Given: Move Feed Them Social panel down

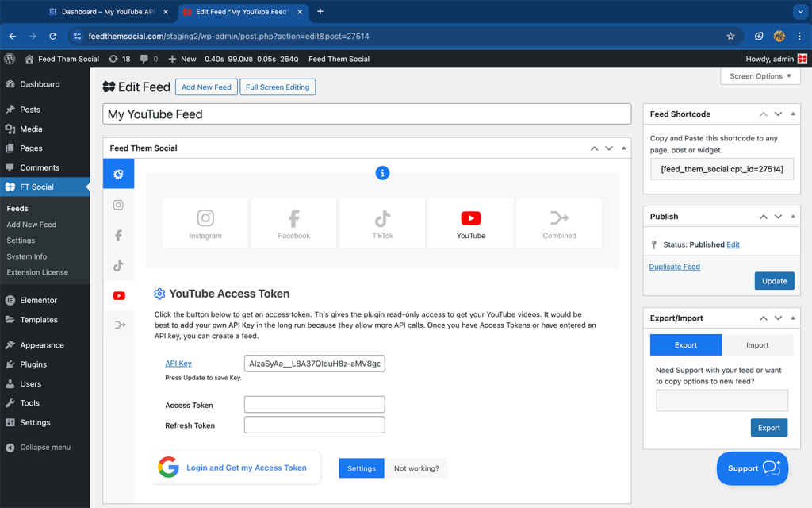Looking at the screenshot, I should [609, 148].
